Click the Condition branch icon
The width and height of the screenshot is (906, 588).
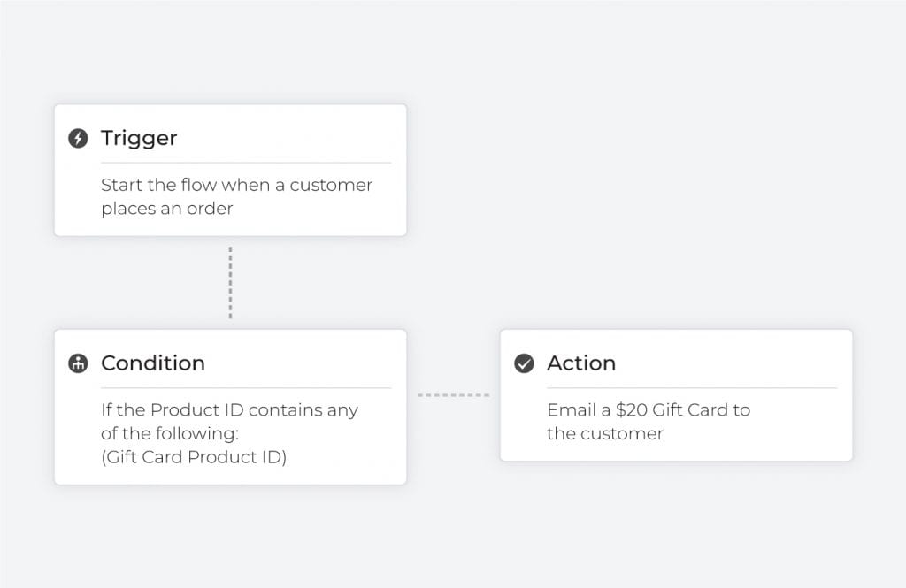tap(78, 363)
